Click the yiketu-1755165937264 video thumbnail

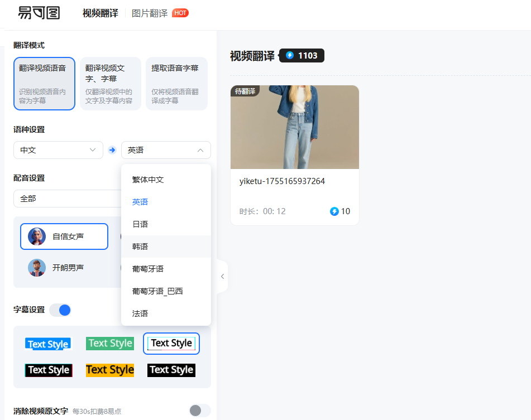point(295,127)
